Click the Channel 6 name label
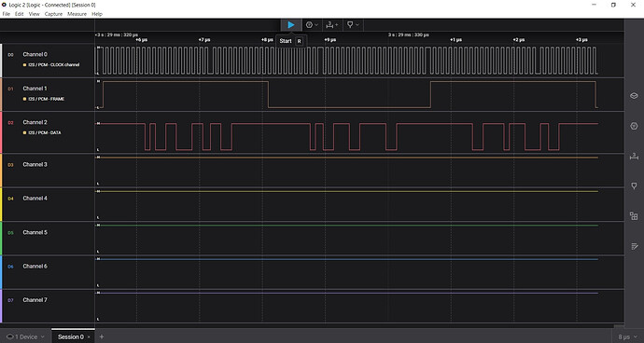This screenshot has height=343, width=644. point(35,267)
